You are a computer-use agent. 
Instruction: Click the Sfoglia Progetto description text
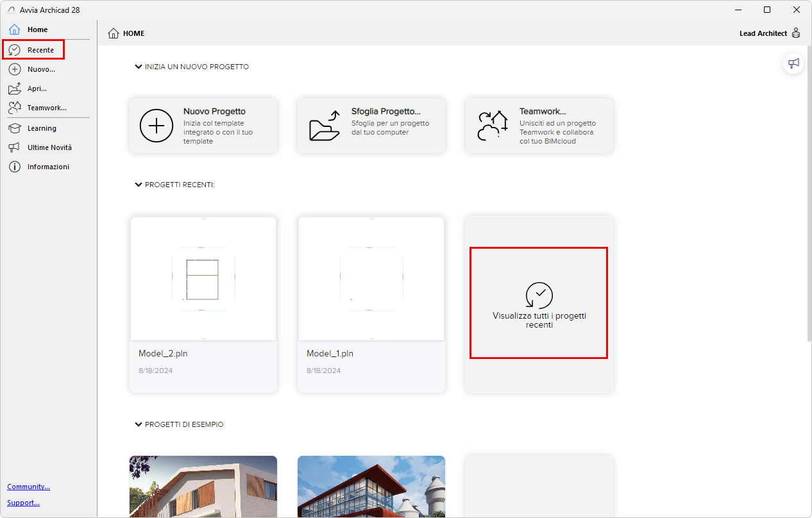point(390,128)
